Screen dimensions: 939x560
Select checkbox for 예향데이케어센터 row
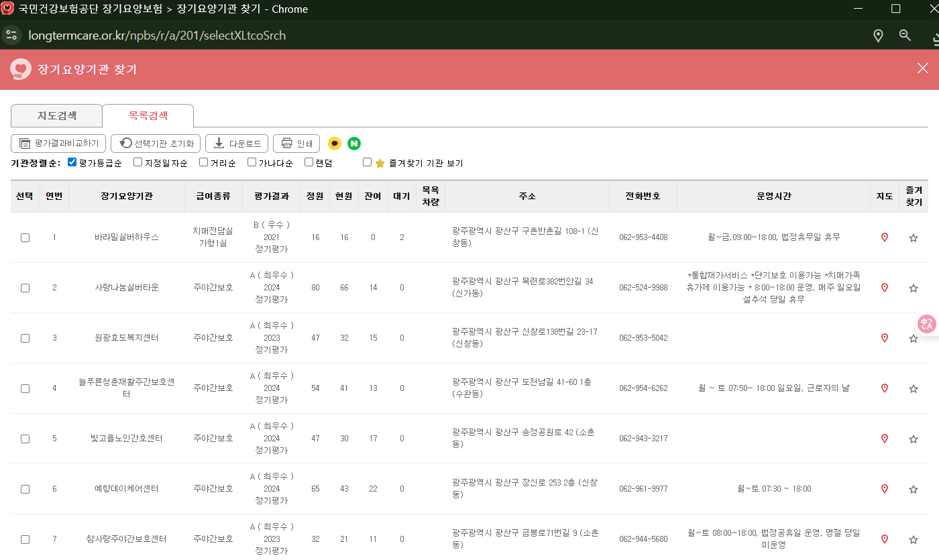click(25, 489)
